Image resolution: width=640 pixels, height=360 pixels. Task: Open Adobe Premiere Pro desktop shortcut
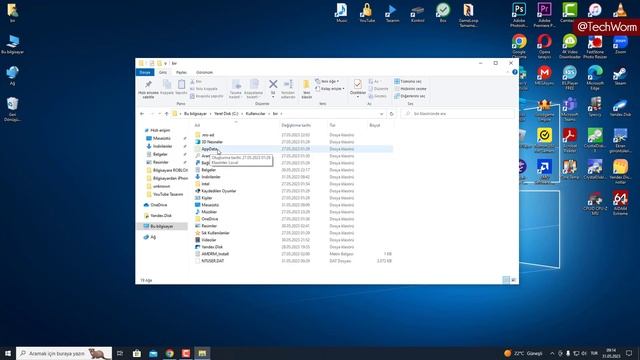tap(544, 14)
